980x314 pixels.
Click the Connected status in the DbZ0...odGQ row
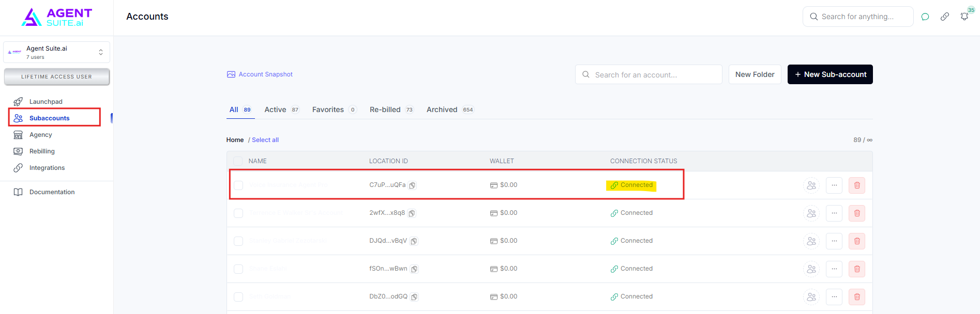pyautogui.click(x=631, y=296)
